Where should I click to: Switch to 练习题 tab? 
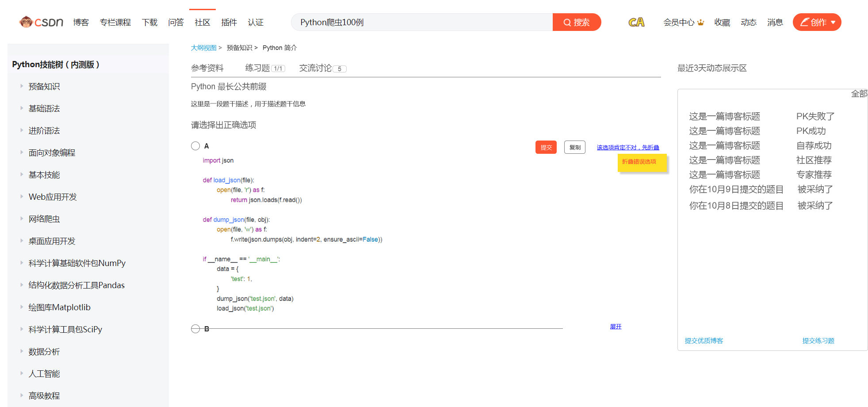265,68
